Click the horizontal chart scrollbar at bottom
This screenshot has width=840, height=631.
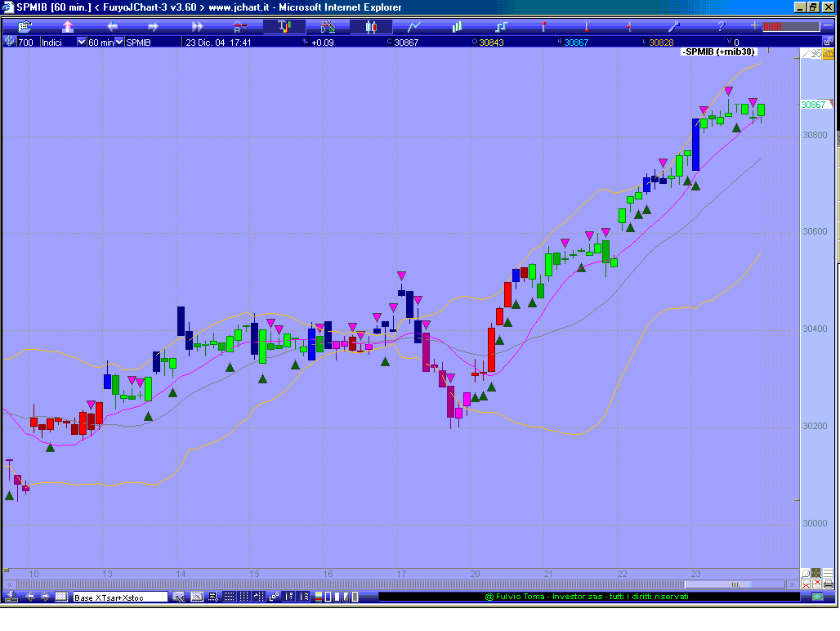400,585
